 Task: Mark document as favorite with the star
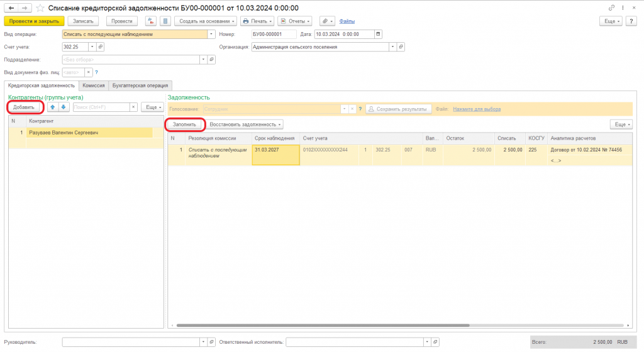pyautogui.click(x=40, y=8)
